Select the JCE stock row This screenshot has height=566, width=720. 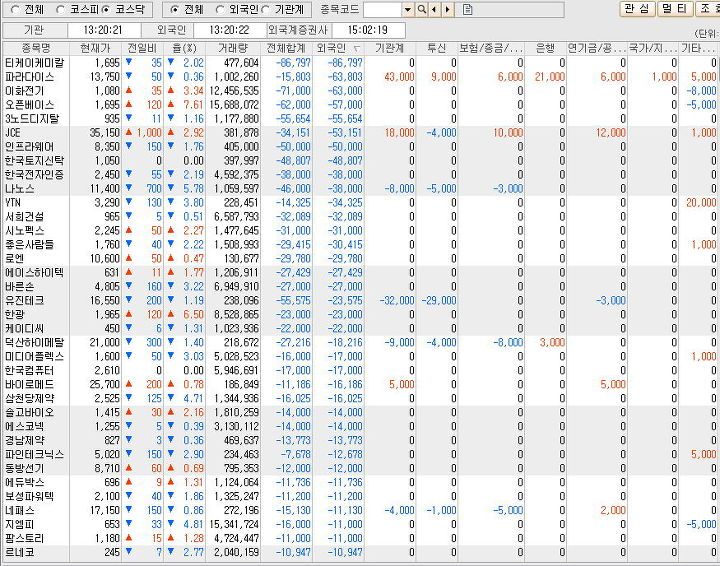coord(361,133)
